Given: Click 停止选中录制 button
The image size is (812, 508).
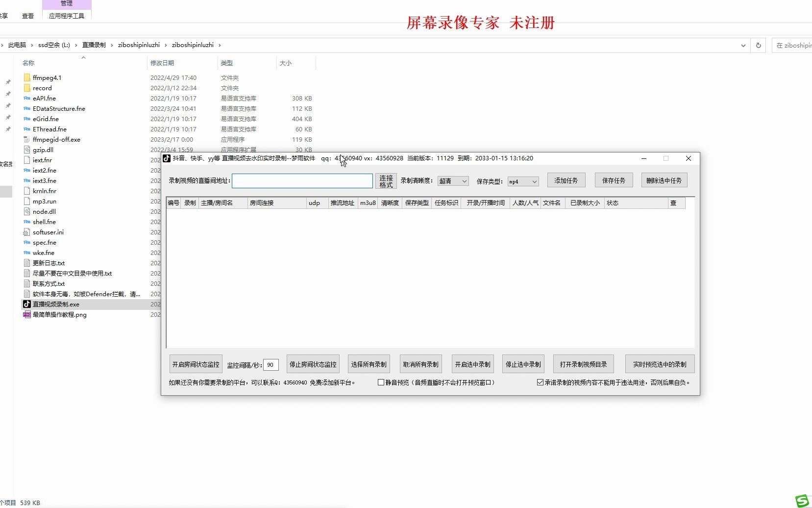Looking at the screenshot, I should click(x=523, y=364).
